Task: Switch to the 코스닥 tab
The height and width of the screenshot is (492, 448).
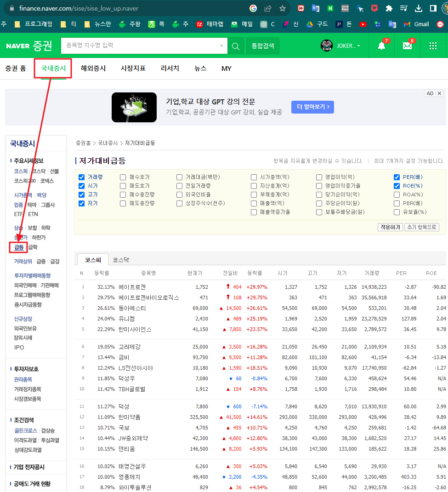Action: [x=121, y=260]
